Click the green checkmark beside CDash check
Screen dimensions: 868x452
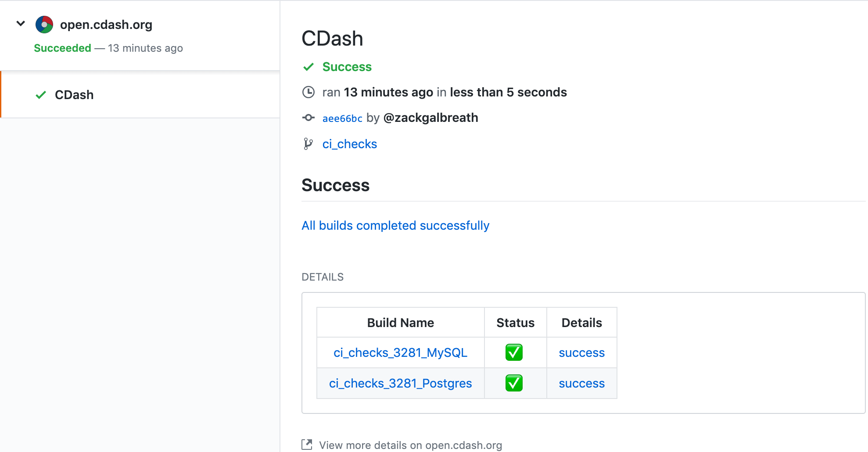pos(40,94)
